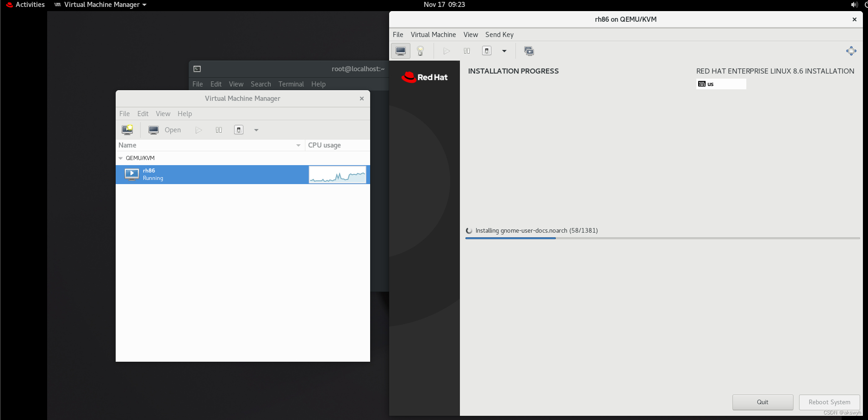Shut down VM via power icon in rh86 window
Viewport: 868px width, 420px height.
click(487, 51)
